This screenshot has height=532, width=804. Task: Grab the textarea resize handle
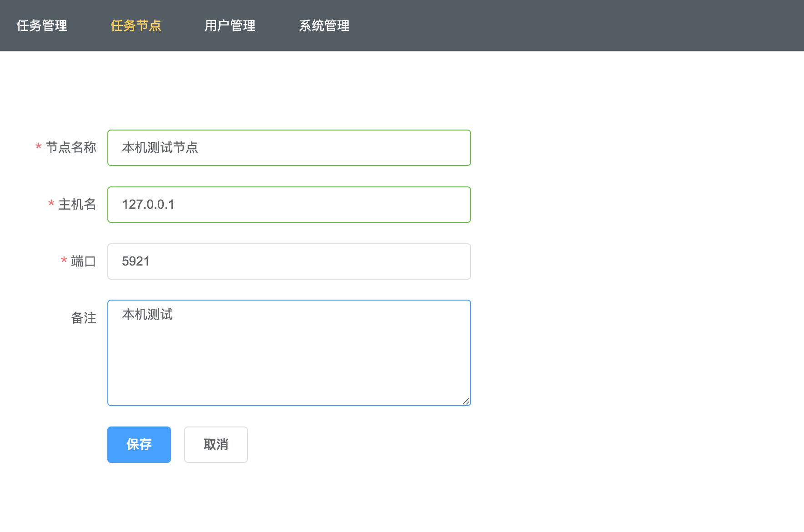(x=466, y=401)
